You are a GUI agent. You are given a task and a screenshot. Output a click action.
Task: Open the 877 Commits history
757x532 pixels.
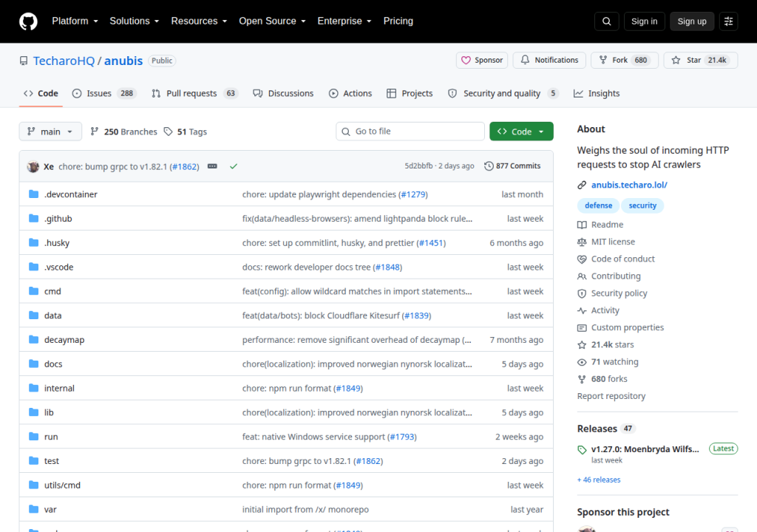(512, 166)
